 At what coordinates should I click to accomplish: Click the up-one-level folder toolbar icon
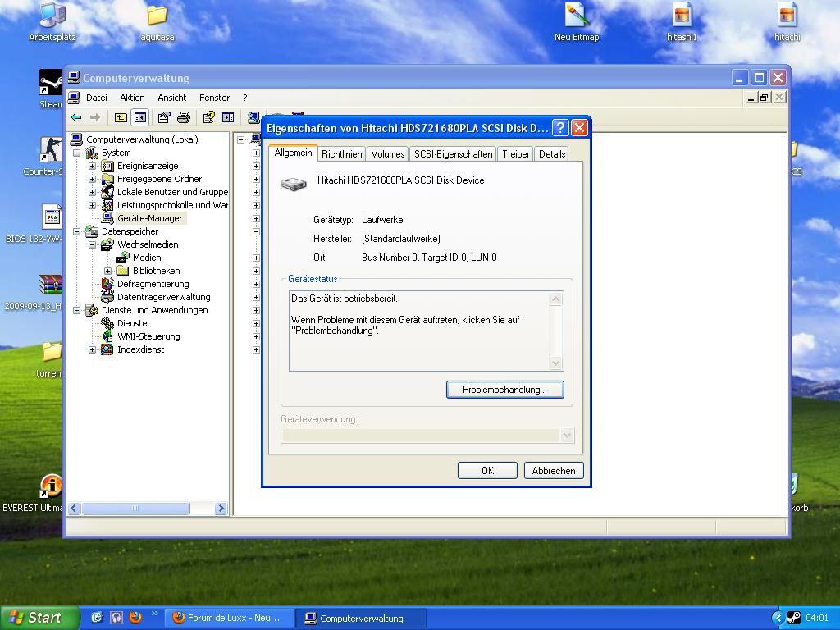click(x=121, y=117)
